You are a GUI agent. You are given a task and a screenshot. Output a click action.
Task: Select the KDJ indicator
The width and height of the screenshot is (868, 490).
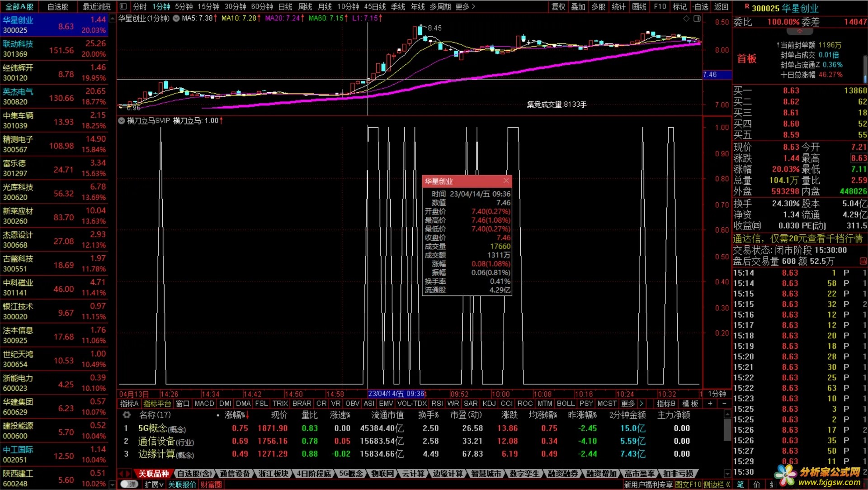[x=489, y=404]
